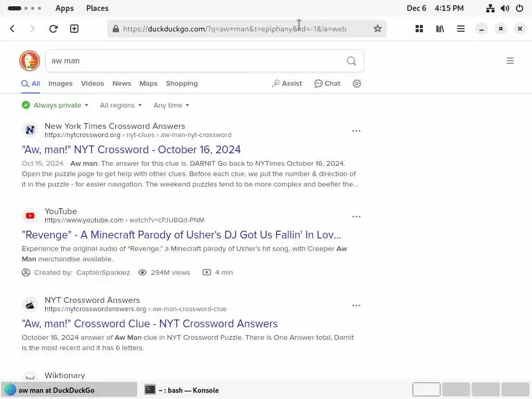Click the NYT Crossword Answers favicon
Image resolution: width=532 pixels, height=399 pixels.
pos(30,304)
